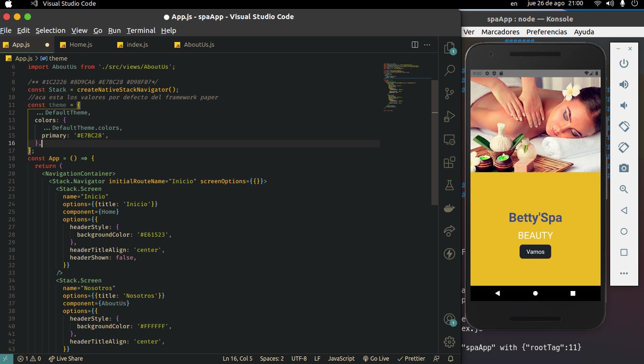Click emulator toolbar Home circle
The width and height of the screenshot is (644, 364).
click(x=624, y=231)
